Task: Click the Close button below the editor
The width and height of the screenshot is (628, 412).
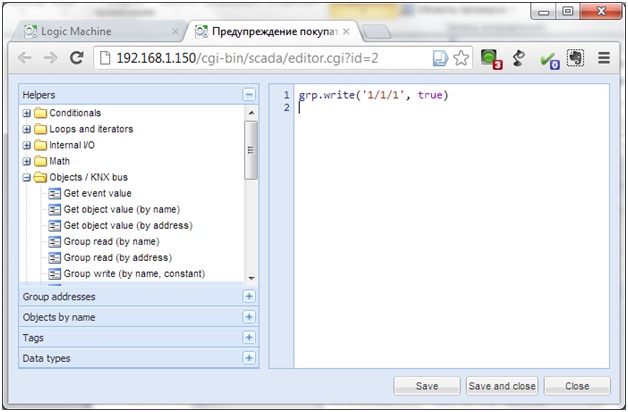Action: point(577,386)
